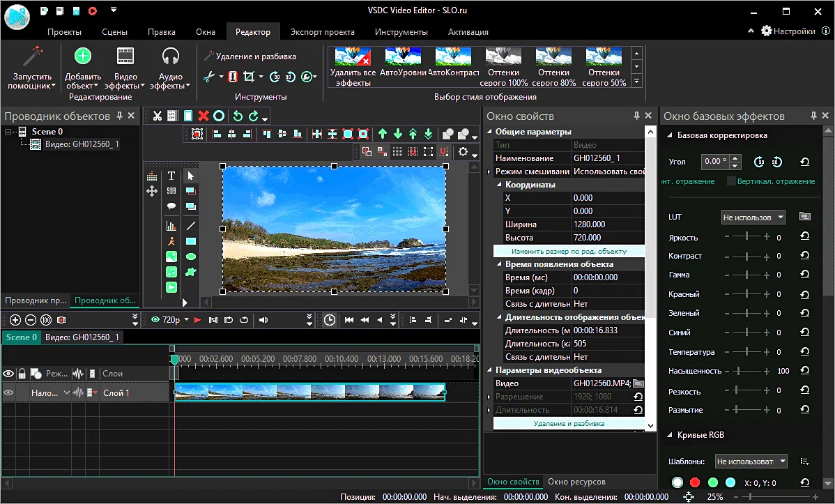Apply Оттенки серого 100% style

[503, 67]
